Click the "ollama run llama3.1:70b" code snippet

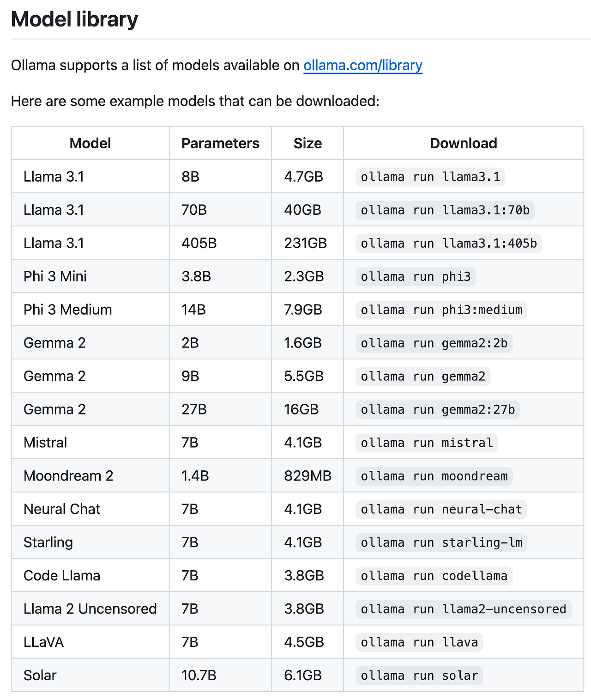click(445, 210)
